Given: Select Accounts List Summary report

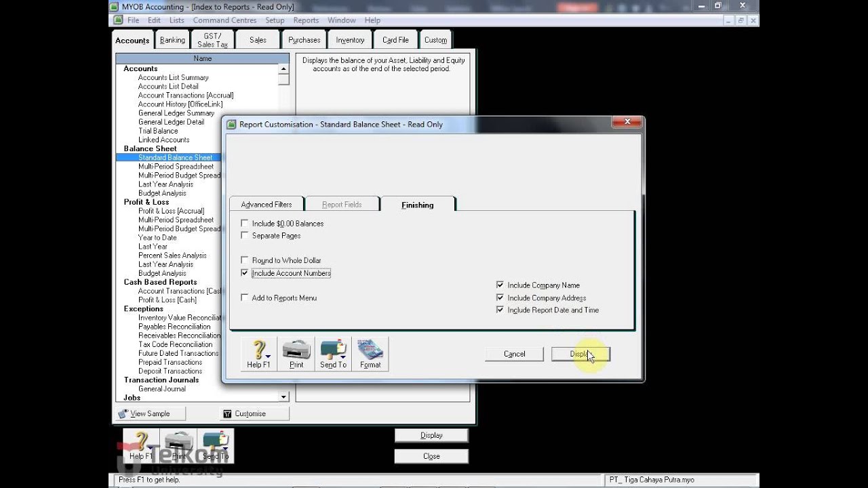Looking at the screenshot, I should click(x=174, y=77).
